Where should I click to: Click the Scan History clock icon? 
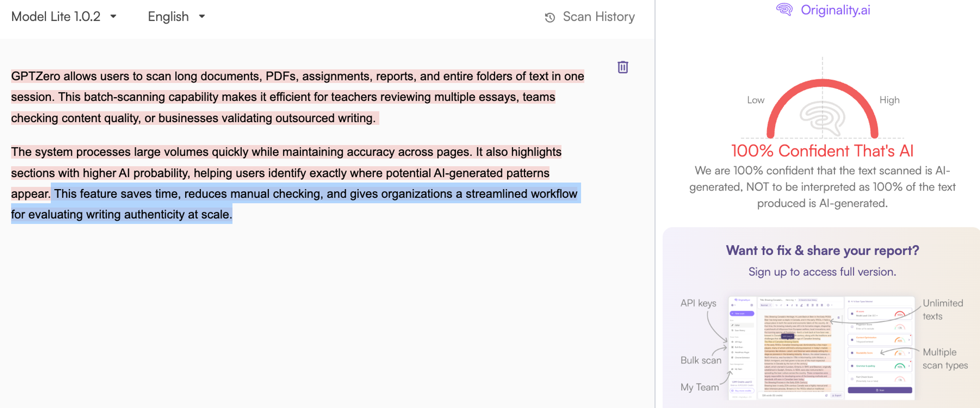[550, 17]
